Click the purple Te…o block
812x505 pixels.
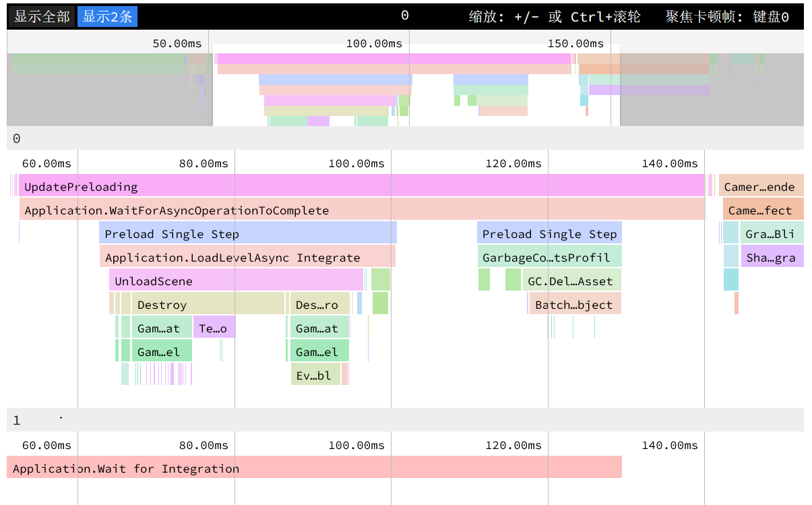pyautogui.click(x=214, y=328)
